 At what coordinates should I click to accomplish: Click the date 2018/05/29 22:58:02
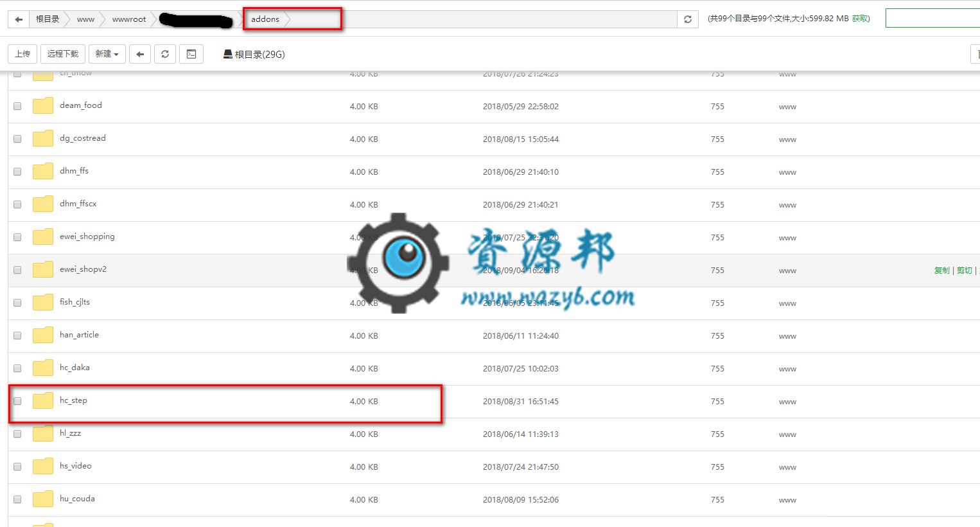point(521,107)
